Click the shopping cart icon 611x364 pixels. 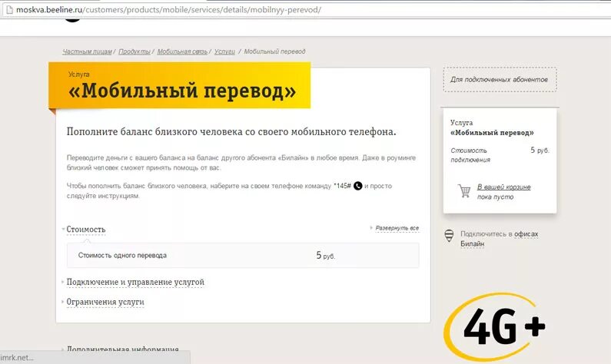[464, 190]
